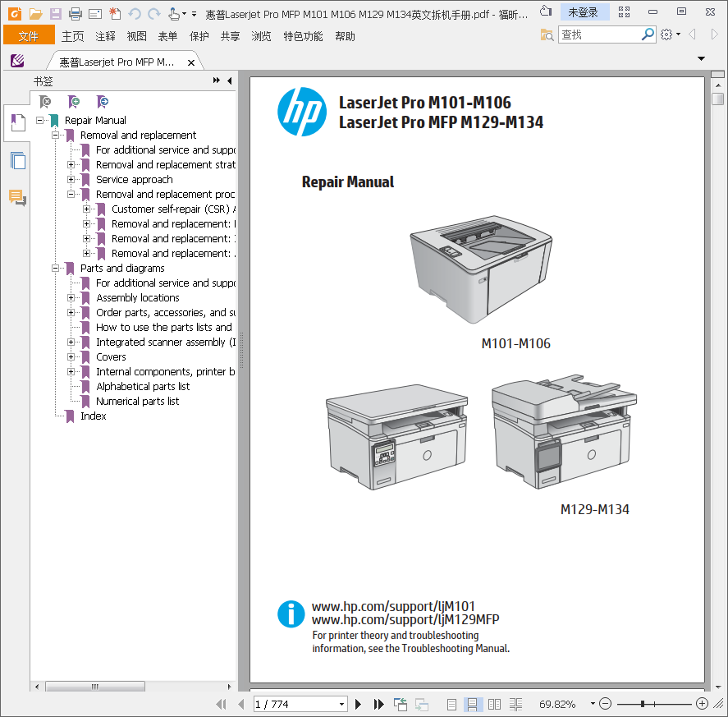
Task: Go to the previous search result arrow
Action: point(692,34)
